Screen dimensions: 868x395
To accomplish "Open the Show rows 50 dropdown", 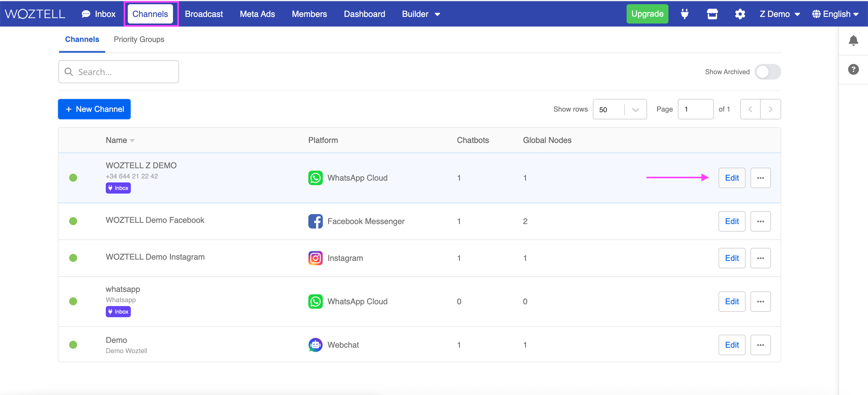I will pyautogui.click(x=619, y=109).
